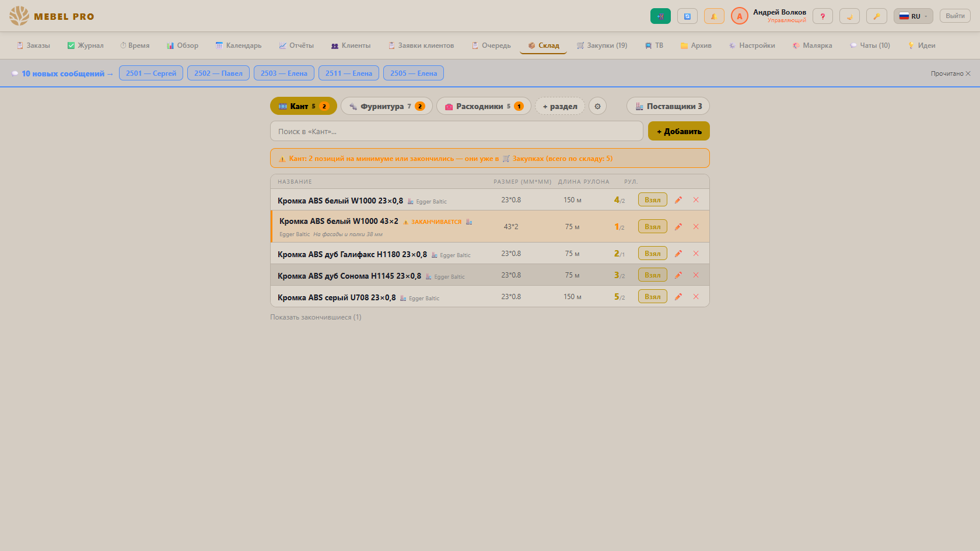Delete Кромка ABS серый U708

pyautogui.click(x=696, y=297)
